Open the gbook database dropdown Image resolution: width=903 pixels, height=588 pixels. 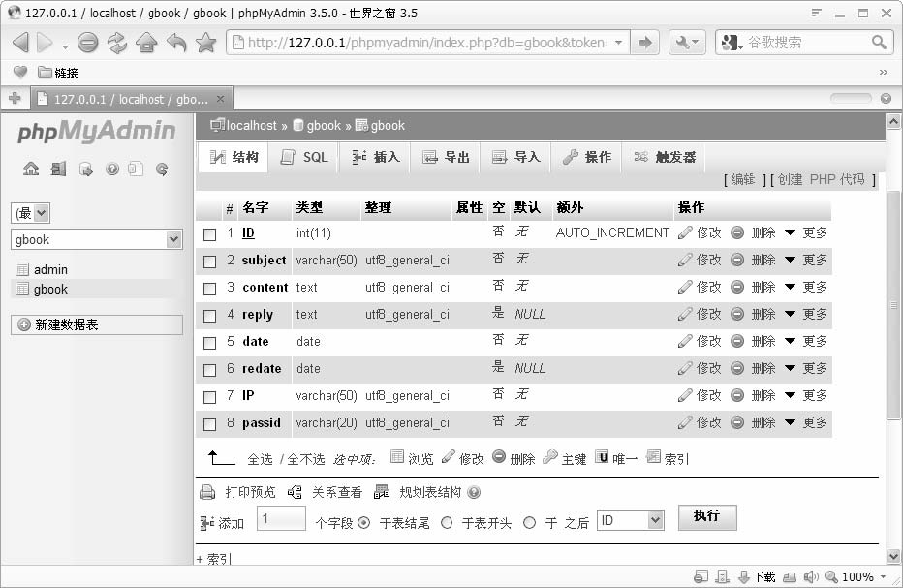click(97, 239)
